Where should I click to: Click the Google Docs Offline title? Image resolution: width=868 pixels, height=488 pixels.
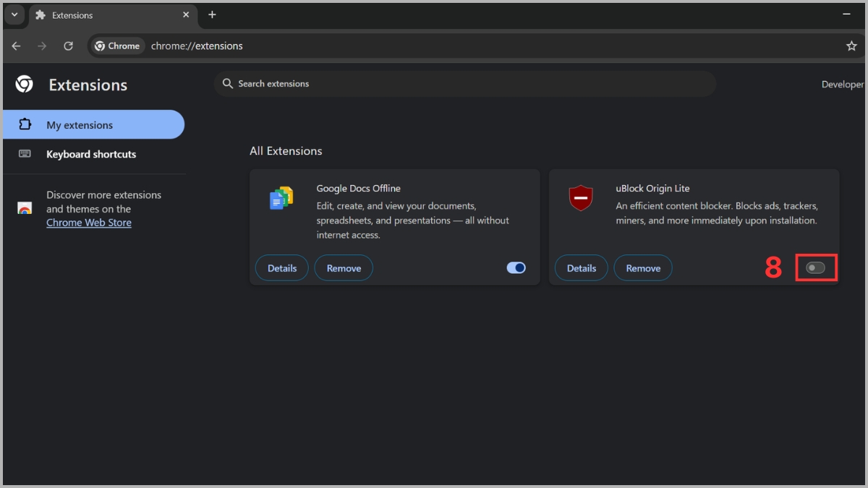(358, 188)
